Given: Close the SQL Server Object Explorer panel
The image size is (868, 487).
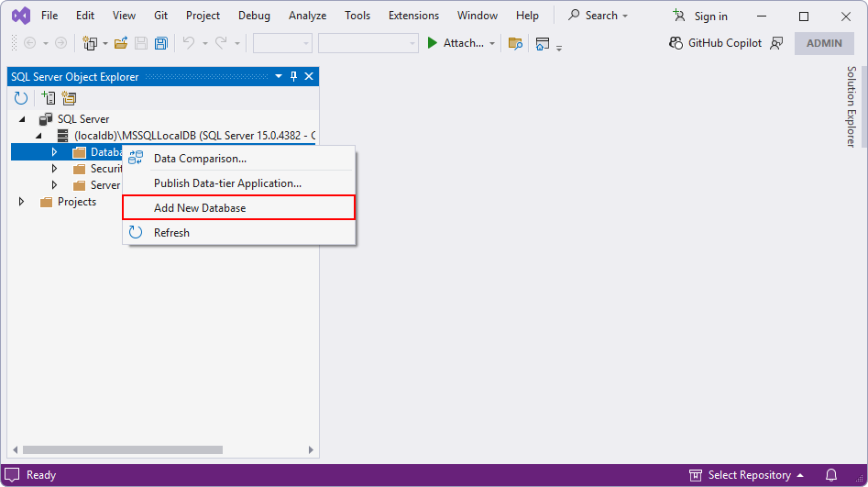Looking at the screenshot, I should (x=309, y=76).
